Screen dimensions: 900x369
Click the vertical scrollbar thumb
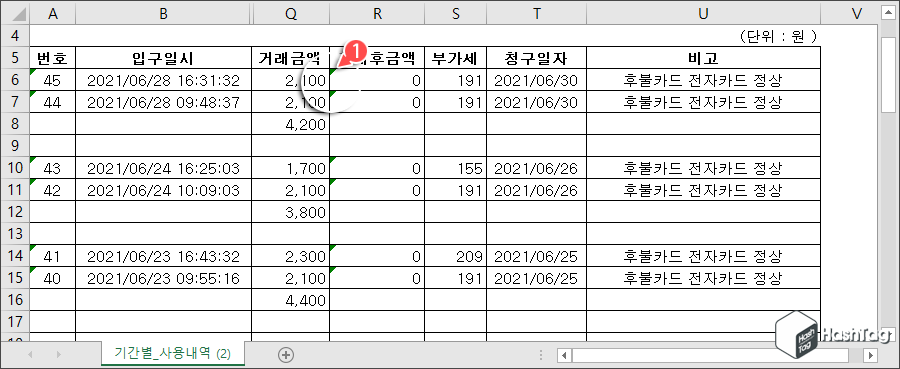coord(888,75)
